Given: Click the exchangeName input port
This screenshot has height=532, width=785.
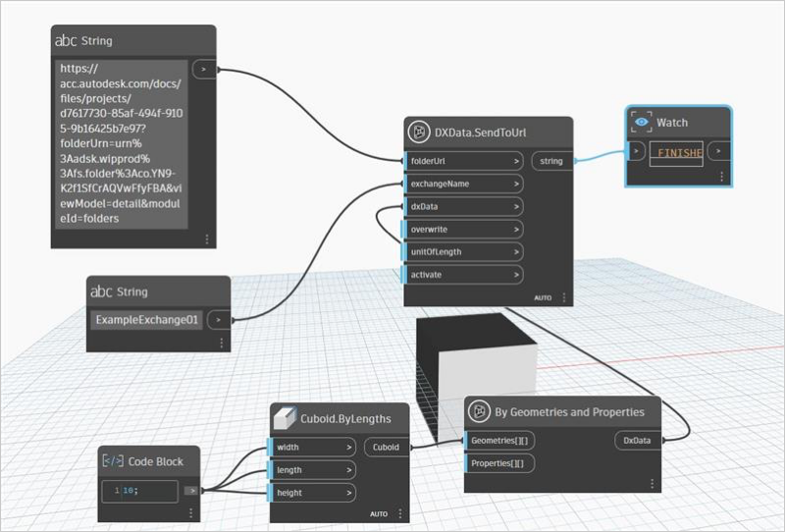Looking at the screenshot, I should (x=463, y=184).
